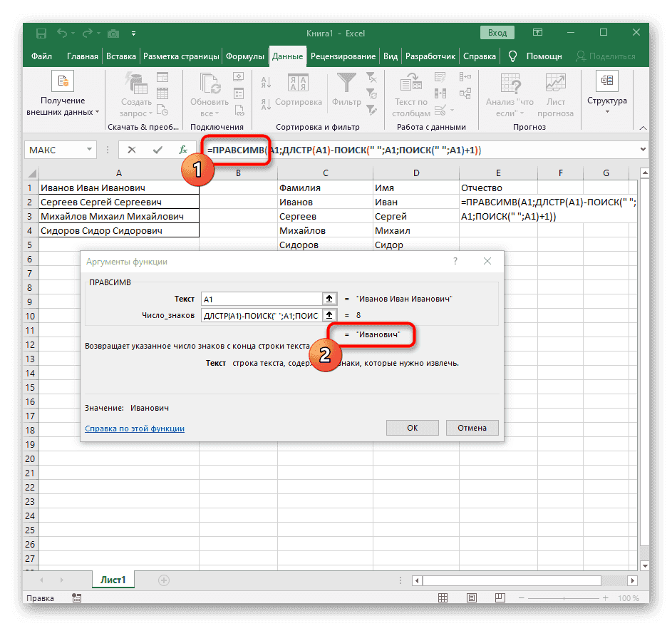Switch to Page Layout view in status bar
672x626 pixels.
click(472, 597)
